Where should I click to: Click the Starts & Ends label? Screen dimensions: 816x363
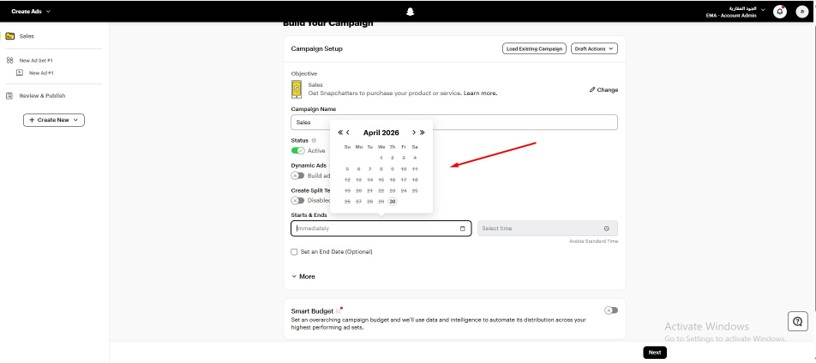[x=309, y=214]
